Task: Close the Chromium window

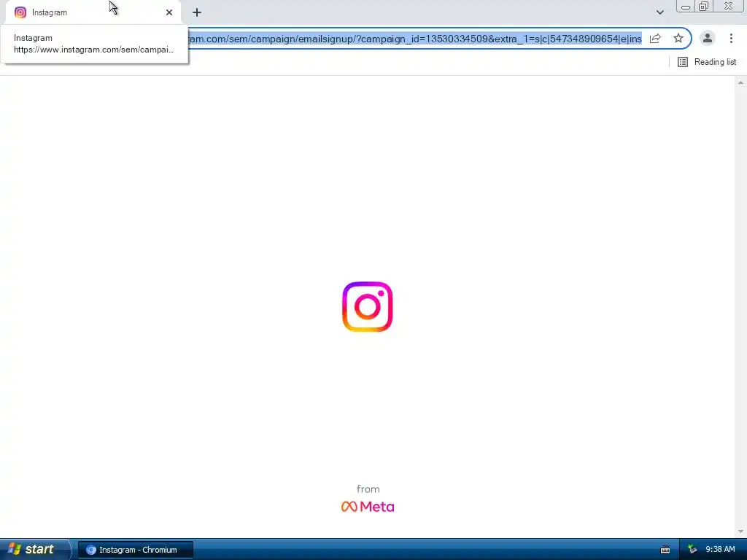Action: (x=728, y=6)
